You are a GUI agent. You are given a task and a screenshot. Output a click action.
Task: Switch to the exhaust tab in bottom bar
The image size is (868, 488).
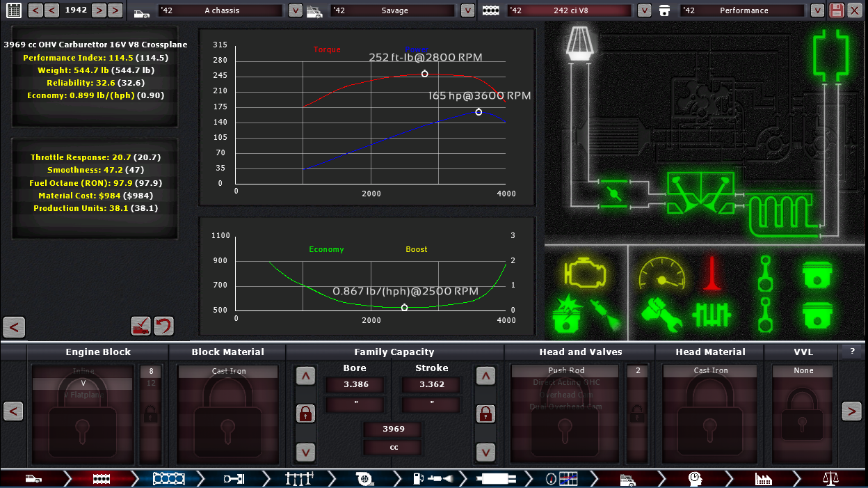coord(496,479)
